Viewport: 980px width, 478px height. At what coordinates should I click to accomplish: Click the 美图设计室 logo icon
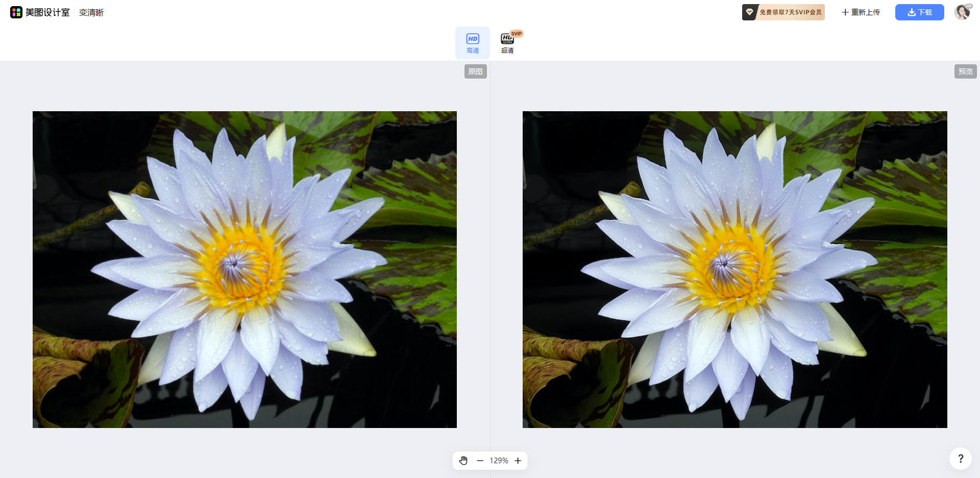(16, 12)
